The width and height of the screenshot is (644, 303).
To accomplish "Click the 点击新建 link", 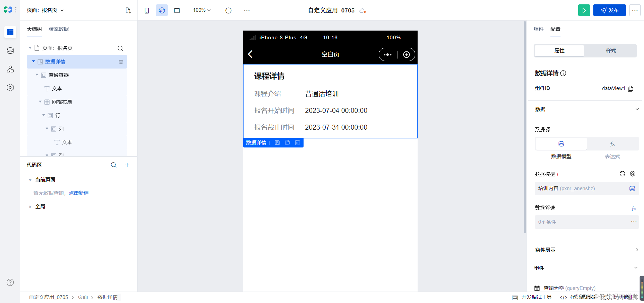I will click(79, 193).
